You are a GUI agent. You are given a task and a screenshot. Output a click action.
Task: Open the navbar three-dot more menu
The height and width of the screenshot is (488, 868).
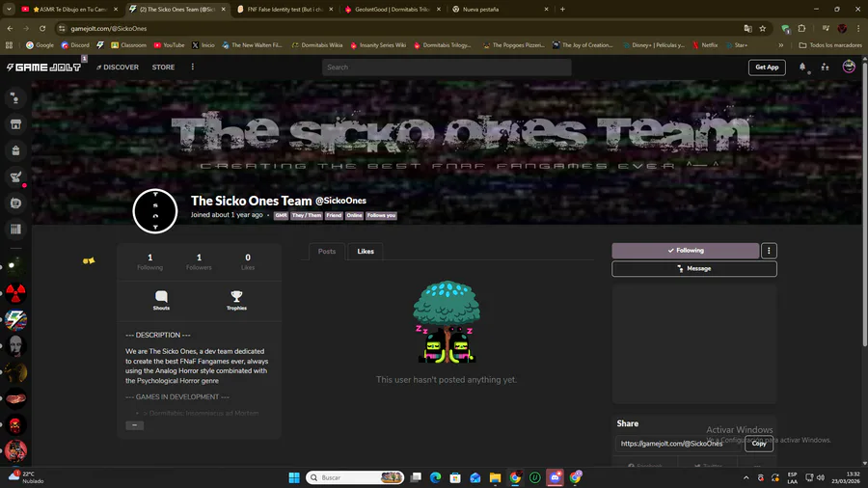pos(193,67)
